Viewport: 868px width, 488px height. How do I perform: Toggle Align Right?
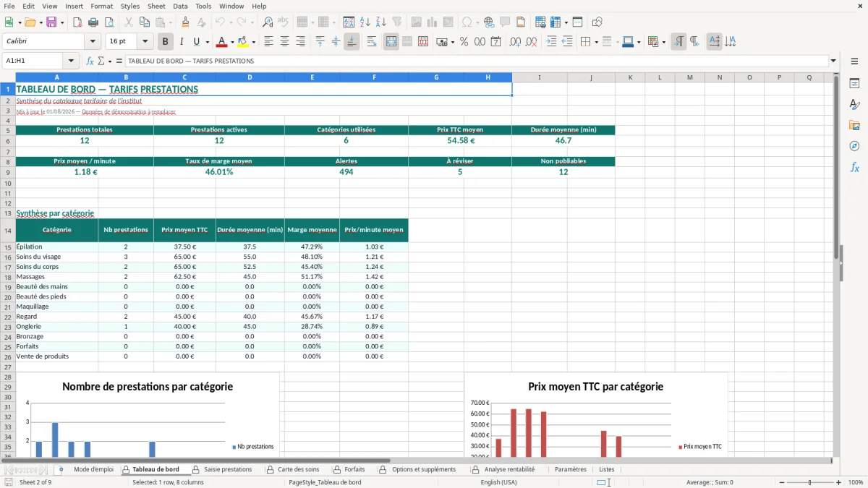[x=301, y=42]
